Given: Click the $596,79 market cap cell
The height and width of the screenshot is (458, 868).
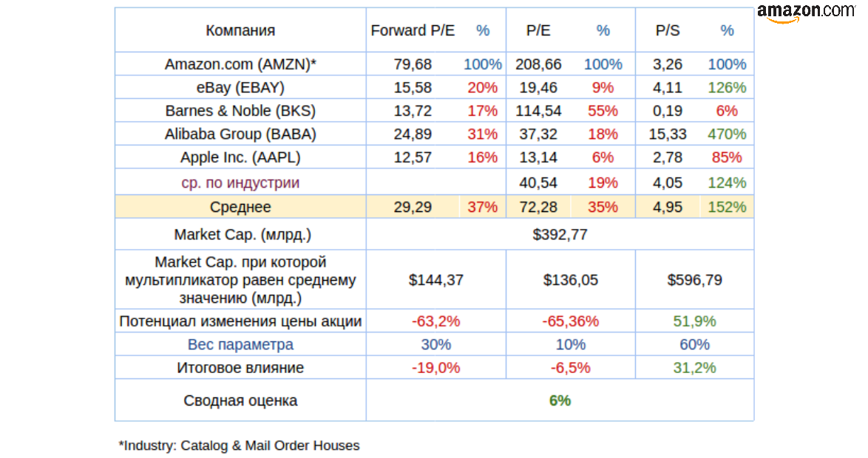Looking at the screenshot, I should pyautogui.click(x=694, y=280).
